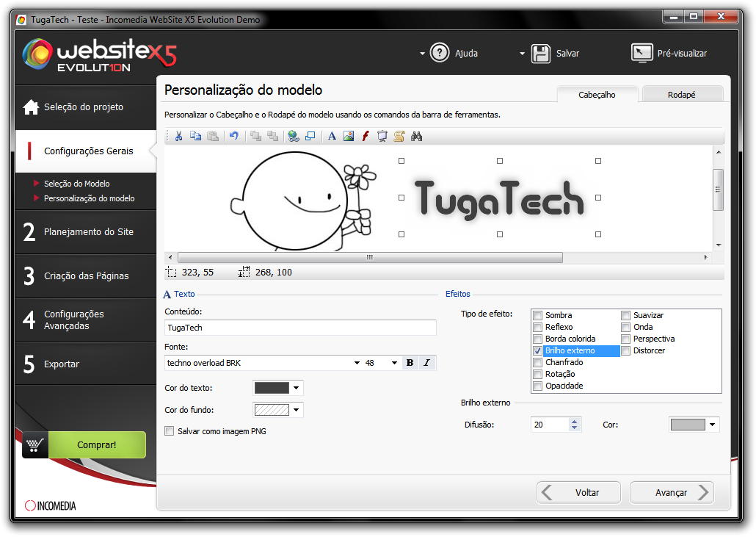Viewport: 756px width, 537px height.
Task: Click the Link globe icon
Action: (x=293, y=136)
